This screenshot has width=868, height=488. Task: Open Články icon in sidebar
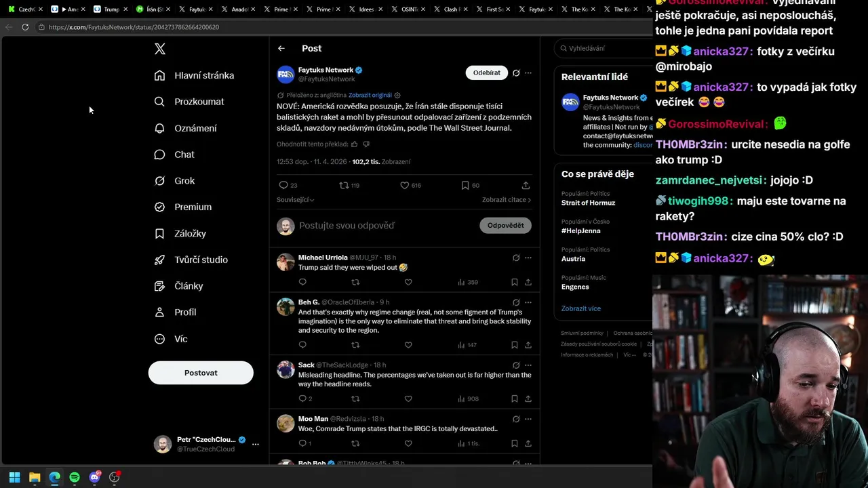coord(159,286)
